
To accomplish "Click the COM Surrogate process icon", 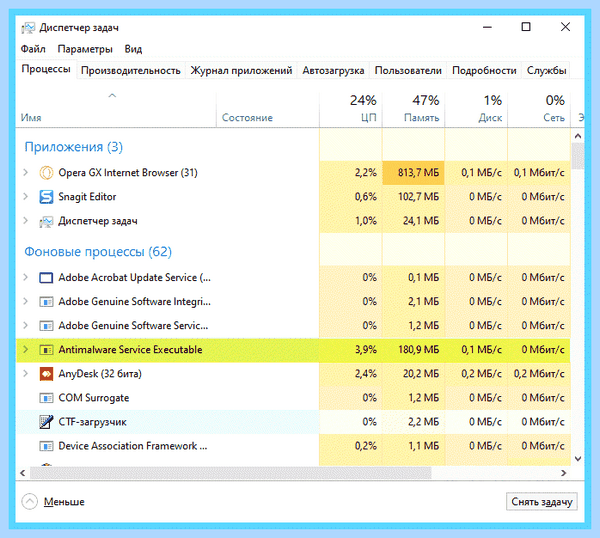I will tap(46, 398).
